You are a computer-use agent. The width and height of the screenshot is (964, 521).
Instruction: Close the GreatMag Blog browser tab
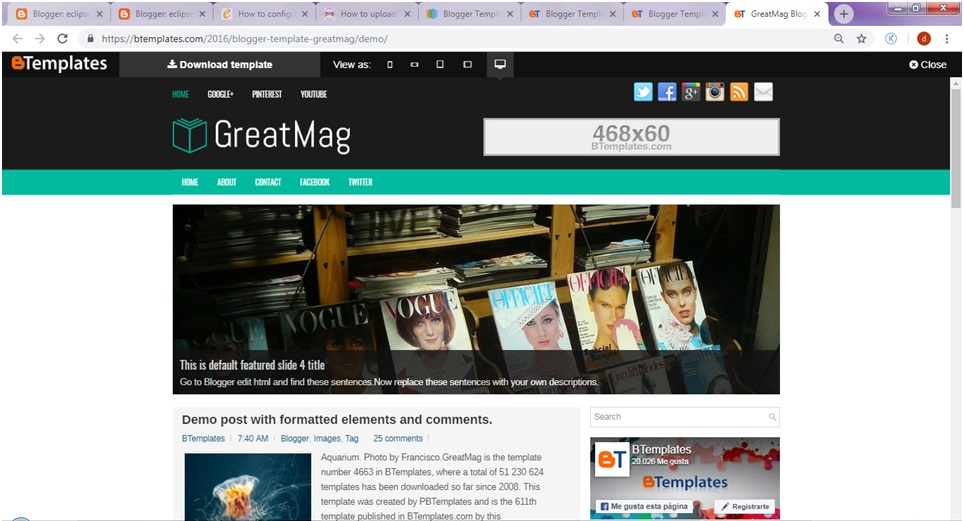point(817,14)
